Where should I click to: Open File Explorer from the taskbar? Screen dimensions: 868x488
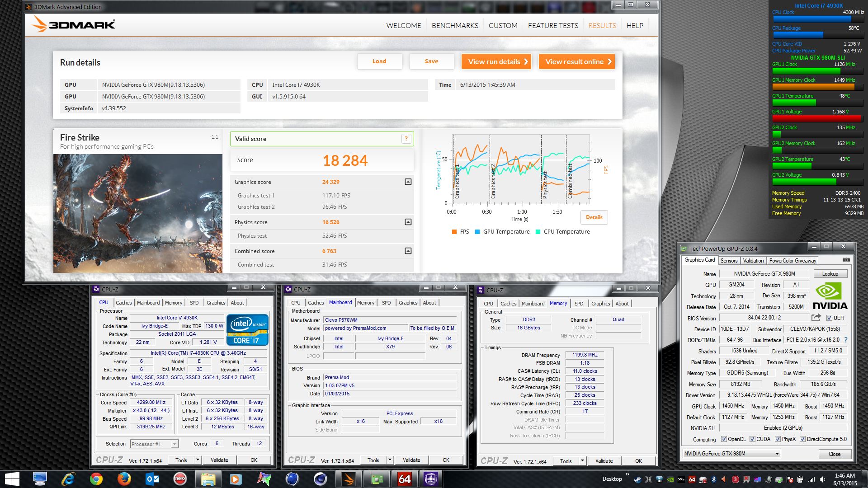coord(208,479)
